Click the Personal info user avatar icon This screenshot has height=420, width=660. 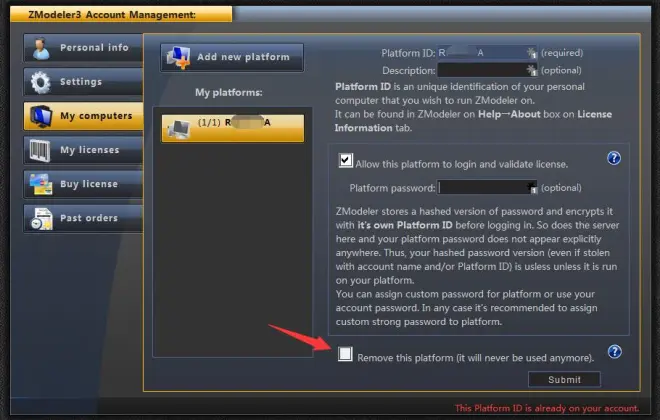[x=41, y=48]
